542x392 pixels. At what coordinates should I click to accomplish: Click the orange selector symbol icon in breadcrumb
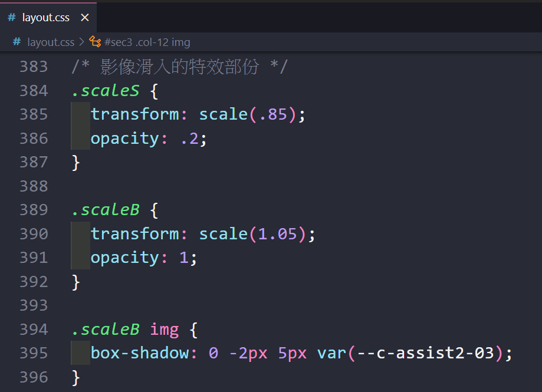click(x=95, y=42)
